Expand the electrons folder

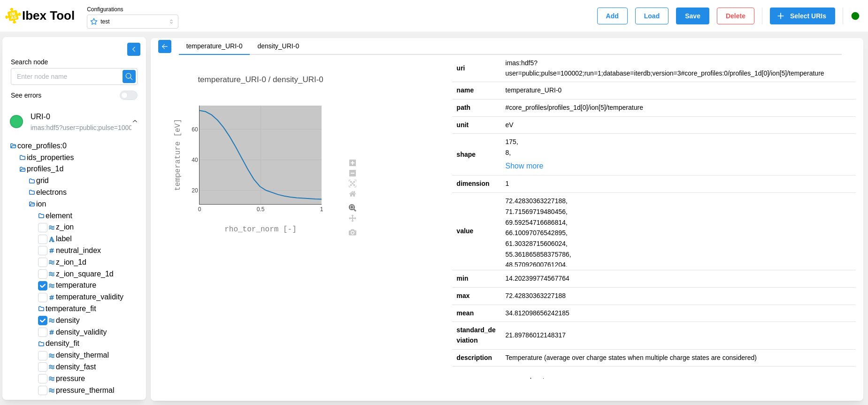51,192
